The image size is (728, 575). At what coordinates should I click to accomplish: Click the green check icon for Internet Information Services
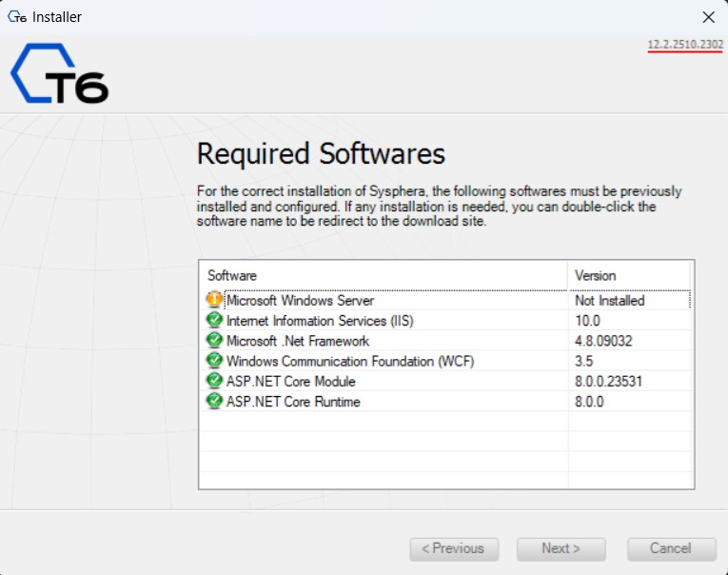click(x=214, y=320)
